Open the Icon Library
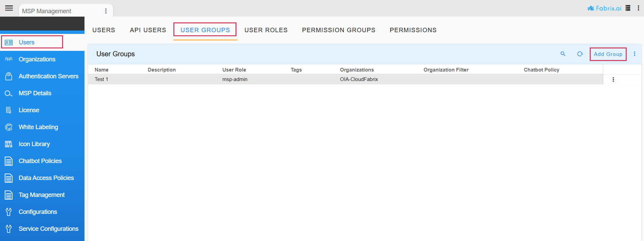The height and width of the screenshot is (241, 644). [34, 144]
